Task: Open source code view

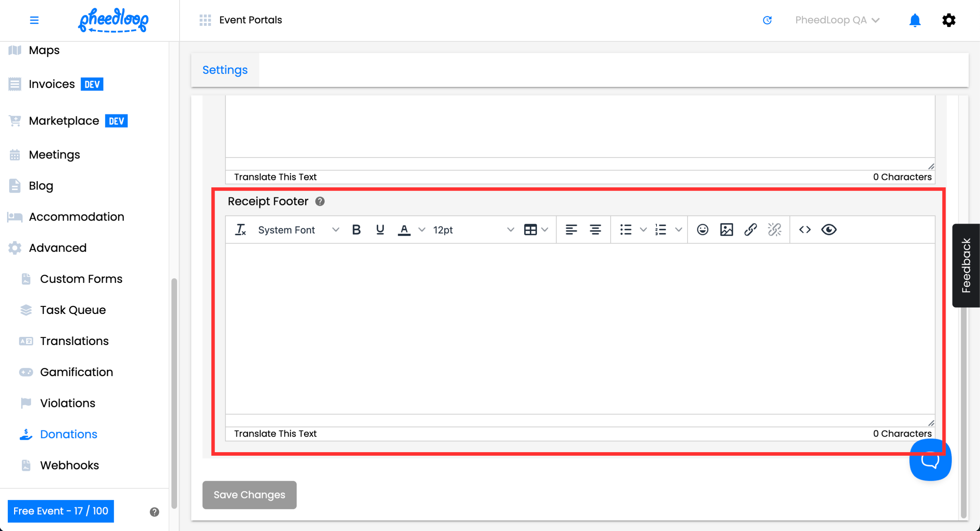Action: (x=805, y=230)
